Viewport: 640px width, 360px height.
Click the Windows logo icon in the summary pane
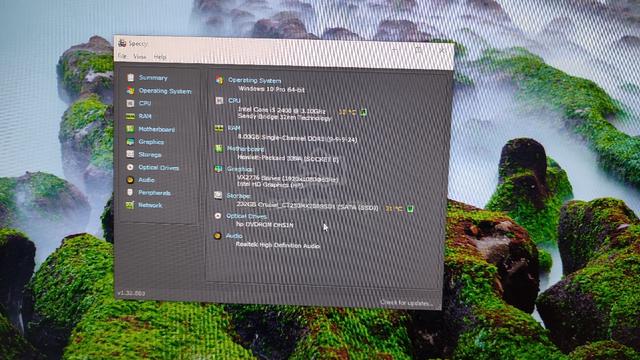[x=220, y=80]
